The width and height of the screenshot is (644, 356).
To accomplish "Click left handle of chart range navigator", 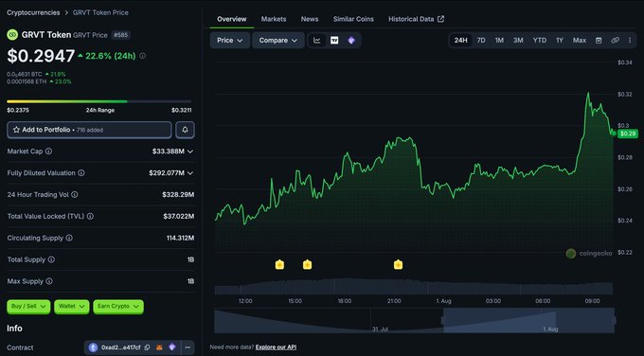I will pyautogui.click(x=443, y=320).
